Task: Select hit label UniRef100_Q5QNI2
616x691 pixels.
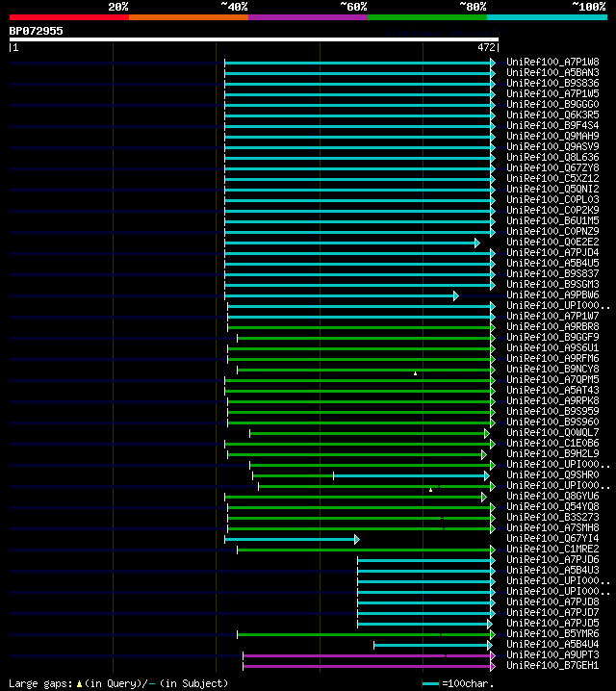Action: 552,189
